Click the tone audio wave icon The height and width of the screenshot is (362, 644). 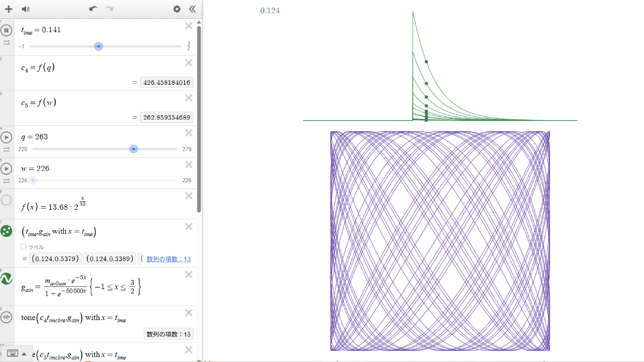point(6,317)
